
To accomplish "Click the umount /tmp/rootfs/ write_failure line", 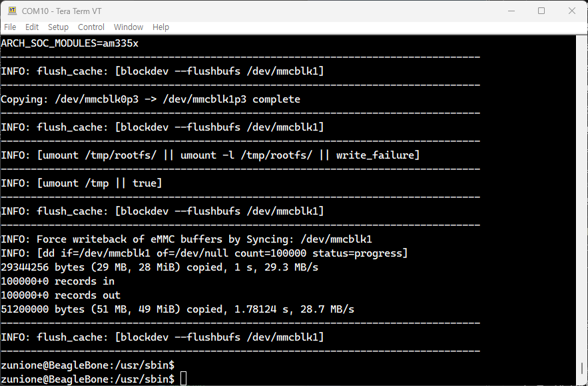I will tap(210, 155).
